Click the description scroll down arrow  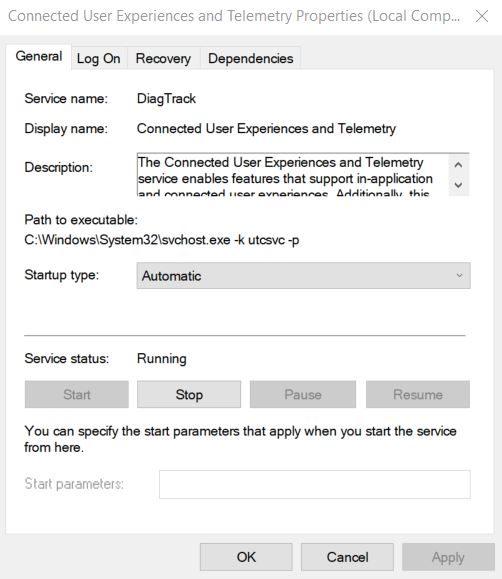pyautogui.click(x=458, y=185)
